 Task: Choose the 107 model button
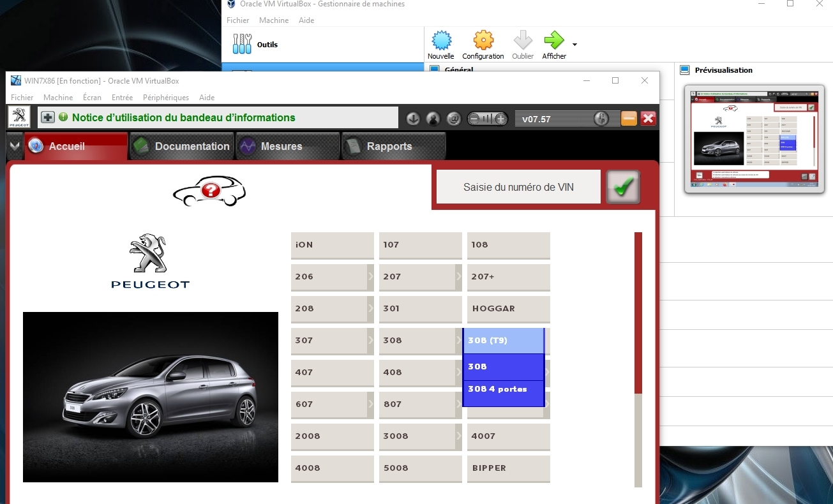[421, 245]
